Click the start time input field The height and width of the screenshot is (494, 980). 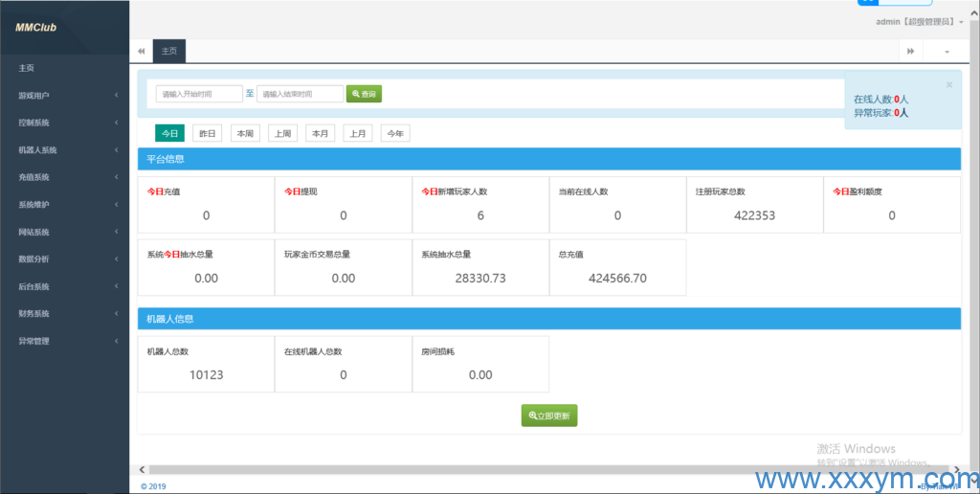pos(199,94)
